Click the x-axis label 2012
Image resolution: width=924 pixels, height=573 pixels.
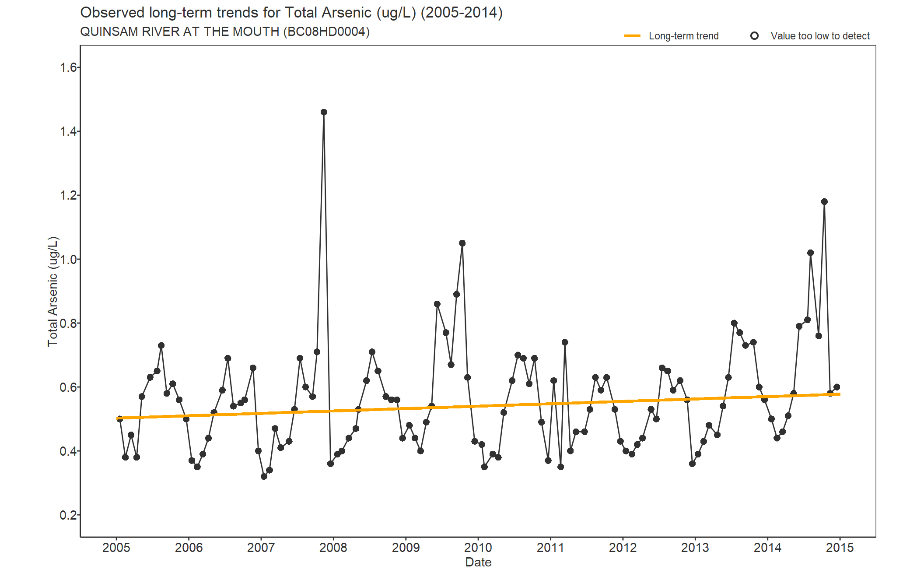click(x=623, y=548)
